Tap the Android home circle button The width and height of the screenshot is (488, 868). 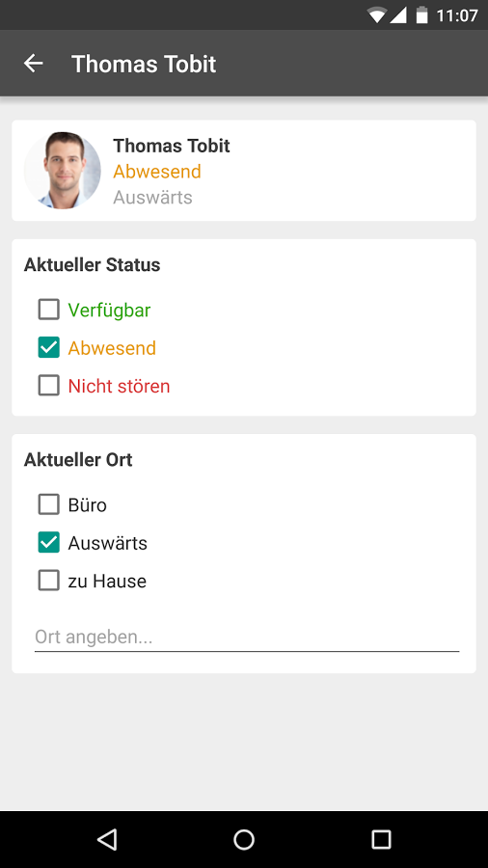click(244, 839)
